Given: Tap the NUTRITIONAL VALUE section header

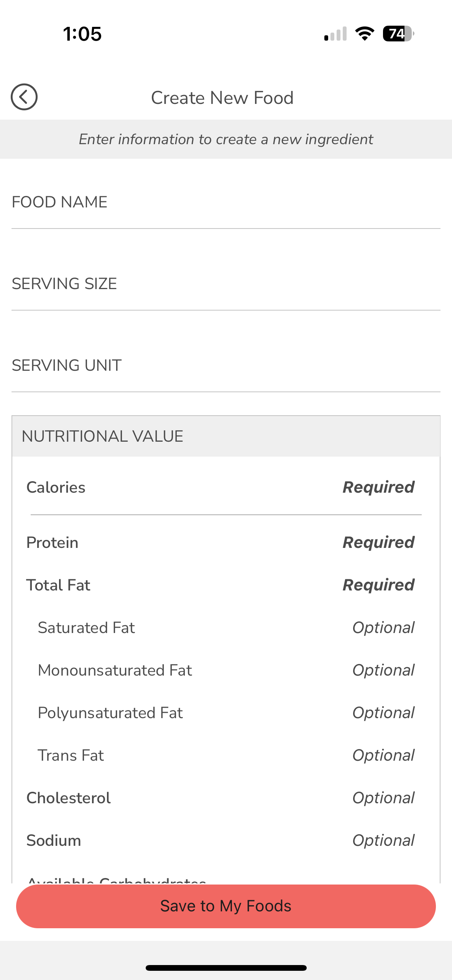Looking at the screenshot, I should 226,436.
